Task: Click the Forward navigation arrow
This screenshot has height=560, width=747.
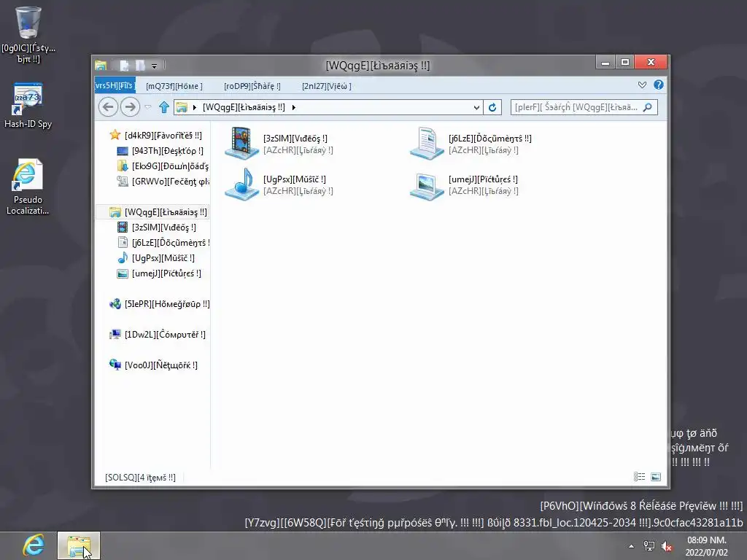Action: 130,106
